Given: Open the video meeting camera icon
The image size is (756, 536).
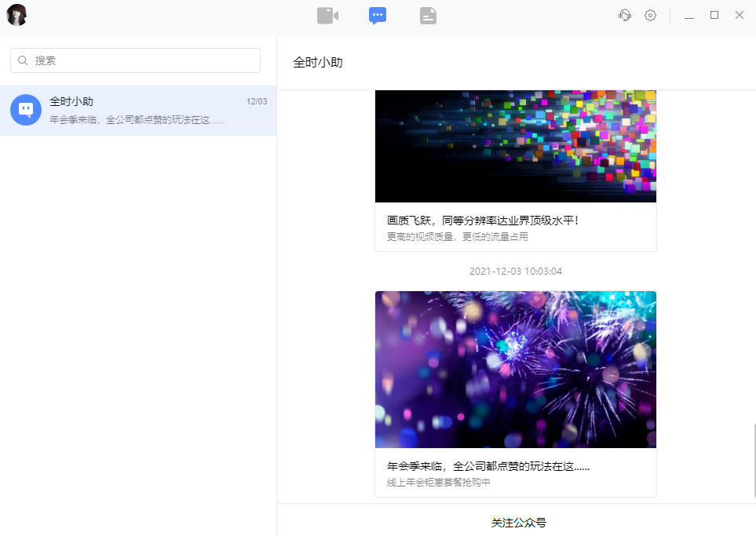Looking at the screenshot, I should point(327,15).
